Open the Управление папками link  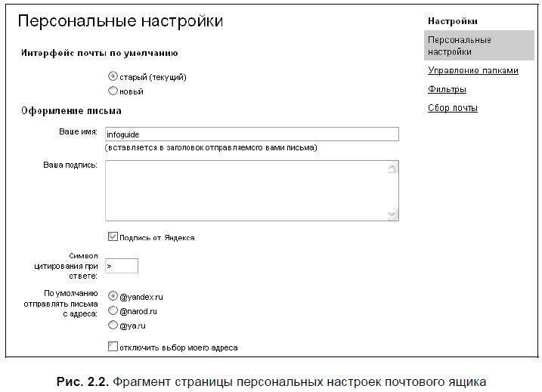[472, 70]
